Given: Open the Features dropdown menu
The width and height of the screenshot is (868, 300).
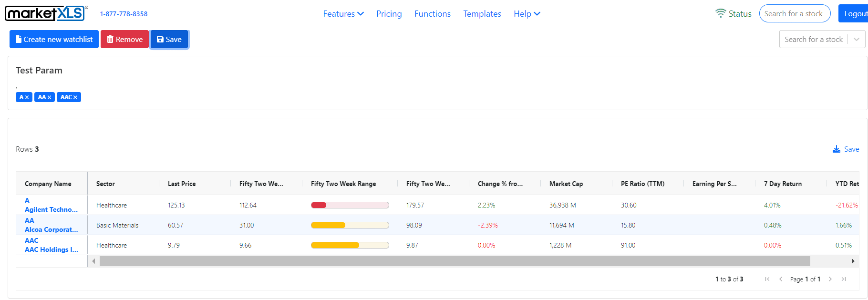Looking at the screenshot, I should click(343, 14).
